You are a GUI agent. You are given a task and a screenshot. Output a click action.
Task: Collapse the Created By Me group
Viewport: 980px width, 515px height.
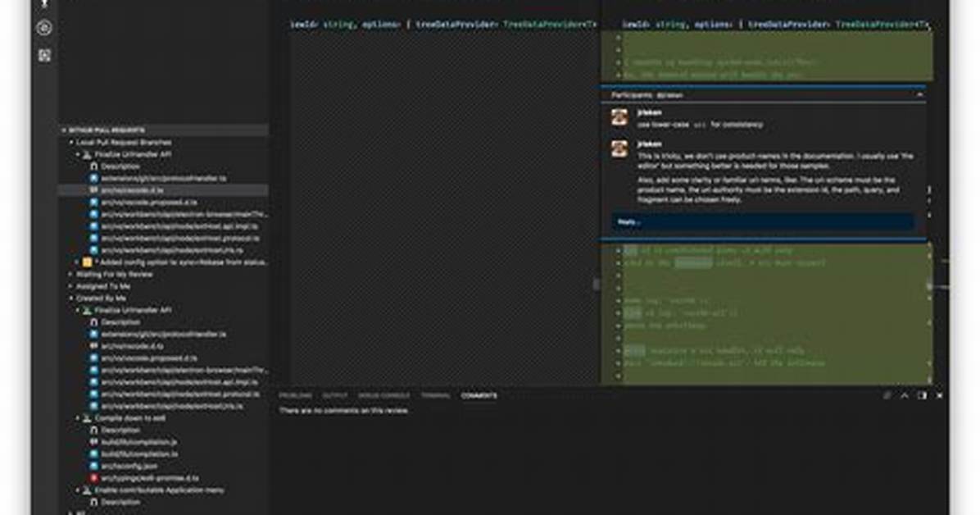[x=71, y=299]
